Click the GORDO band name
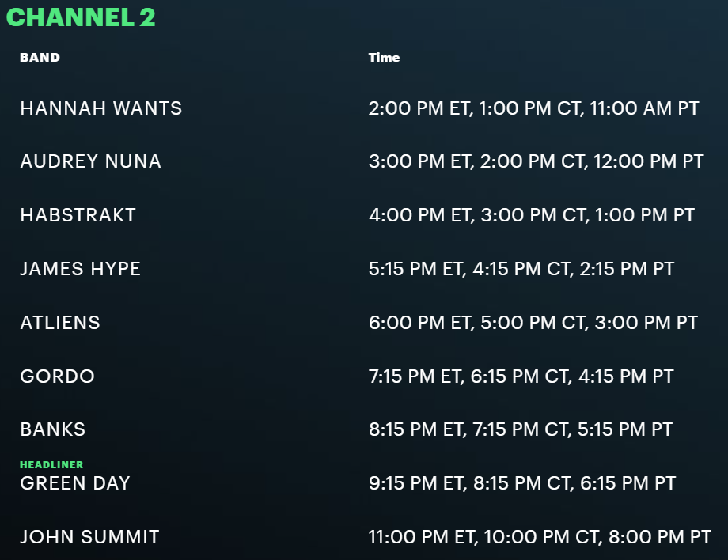Viewport: 728px width, 560px height. (58, 376)
